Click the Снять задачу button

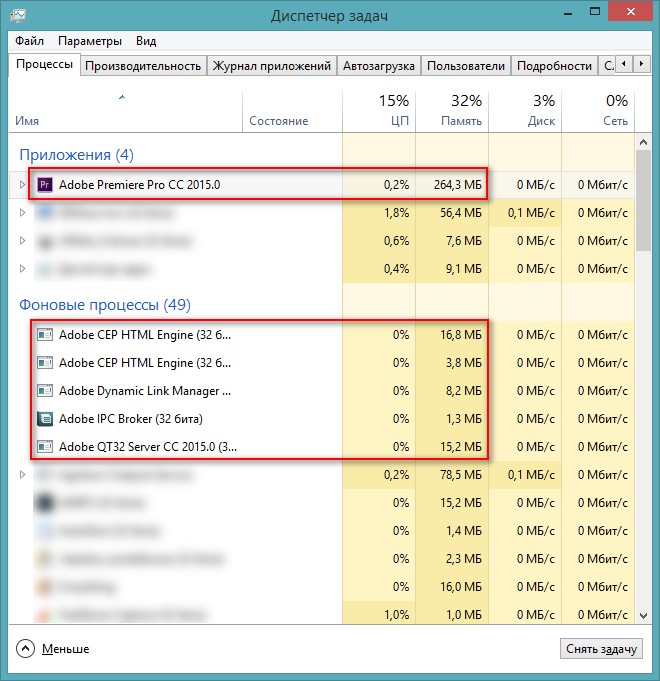[600, 649]
